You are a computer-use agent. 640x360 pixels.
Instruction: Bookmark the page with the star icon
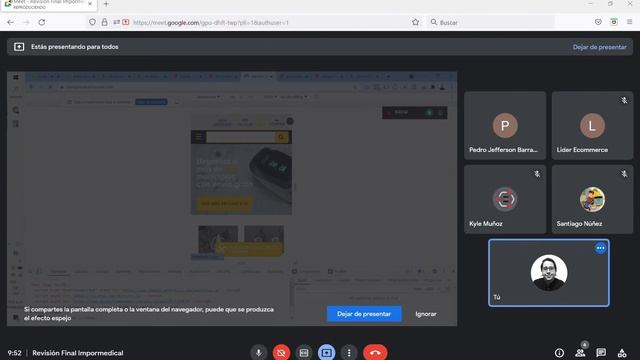coord(416,22)
